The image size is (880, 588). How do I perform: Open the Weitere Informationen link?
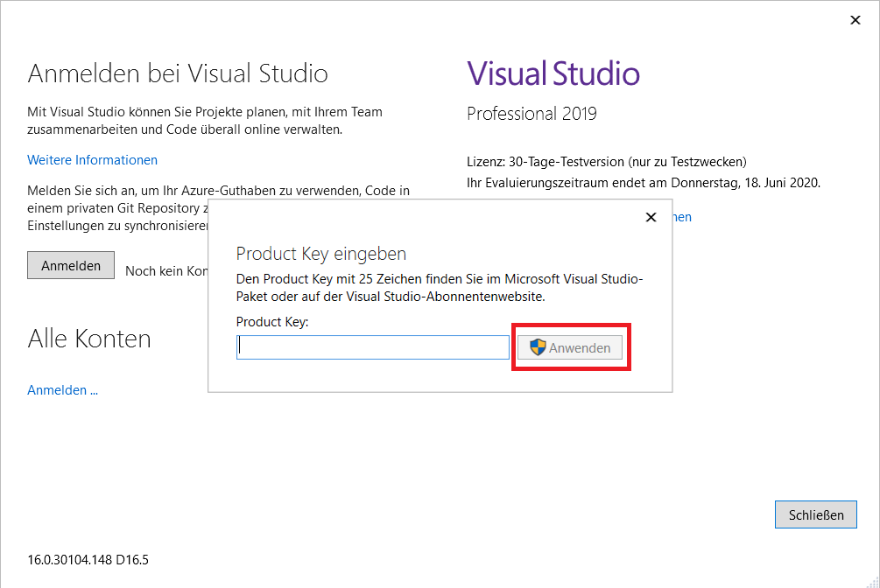(x=92, y=160)
